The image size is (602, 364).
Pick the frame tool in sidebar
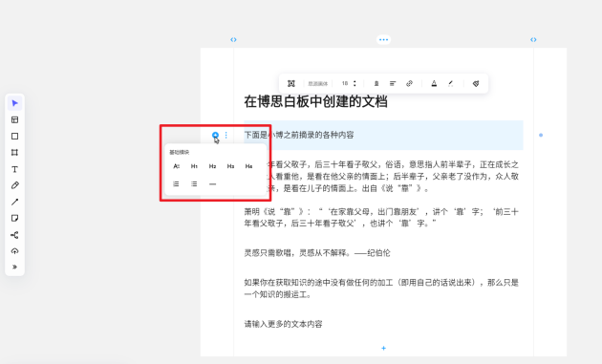click(x=15, y=153)
